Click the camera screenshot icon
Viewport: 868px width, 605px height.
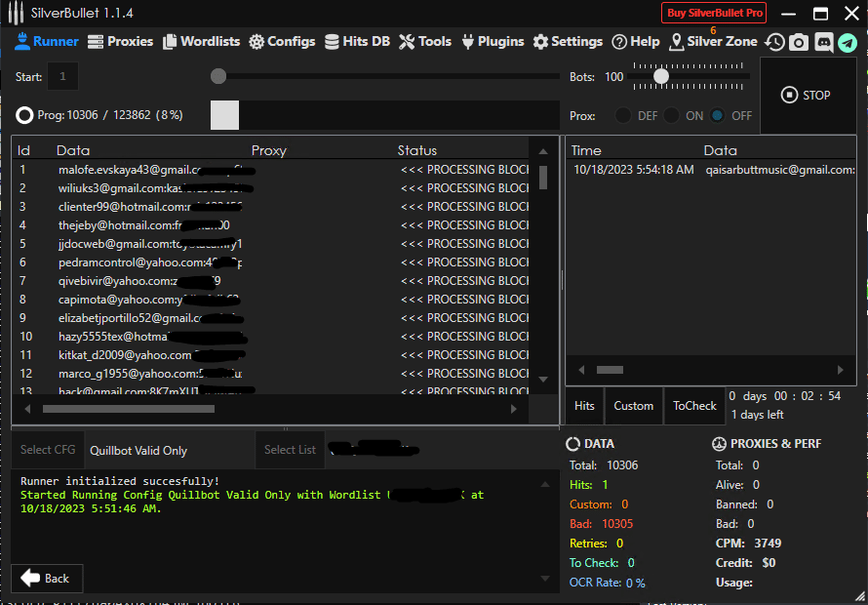click(x=798, y=42)
